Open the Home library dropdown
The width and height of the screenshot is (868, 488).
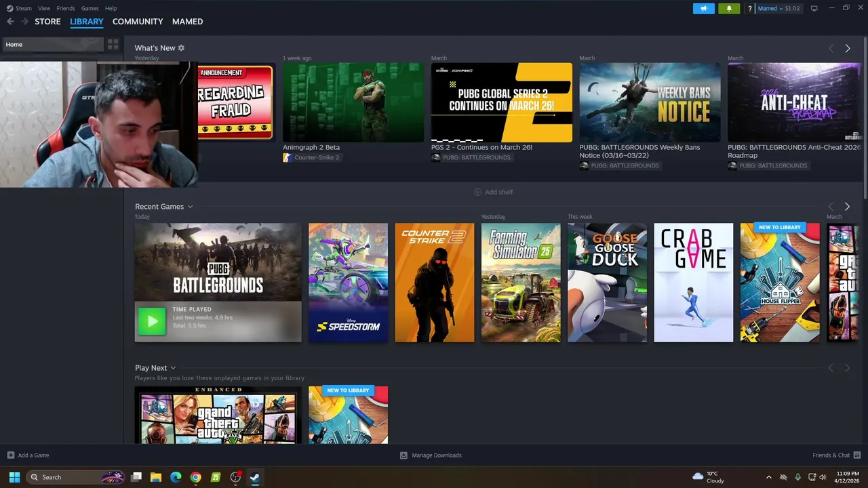[52, 45]
